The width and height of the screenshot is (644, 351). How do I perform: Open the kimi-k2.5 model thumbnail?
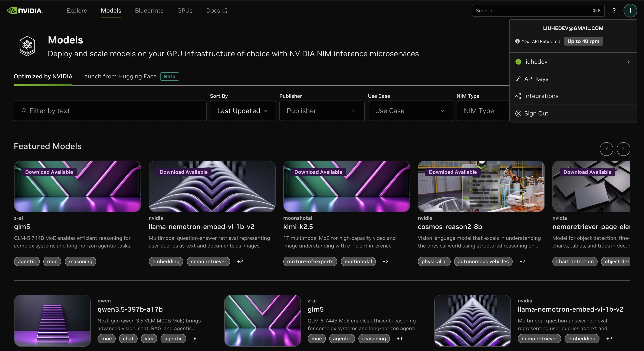[346, 186]
